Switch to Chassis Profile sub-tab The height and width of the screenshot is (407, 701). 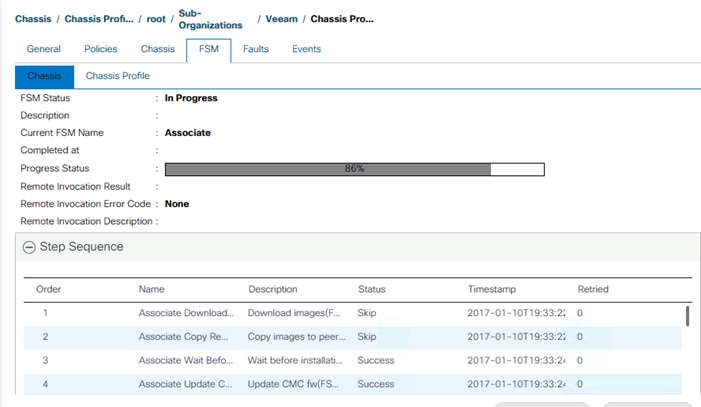point(118,76)
